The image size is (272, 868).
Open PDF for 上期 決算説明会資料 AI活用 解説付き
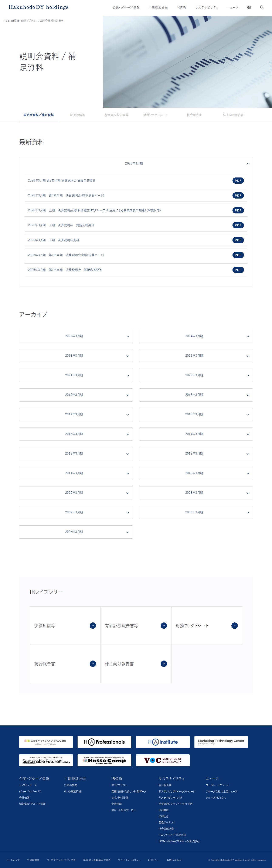(x=238, y=210)
